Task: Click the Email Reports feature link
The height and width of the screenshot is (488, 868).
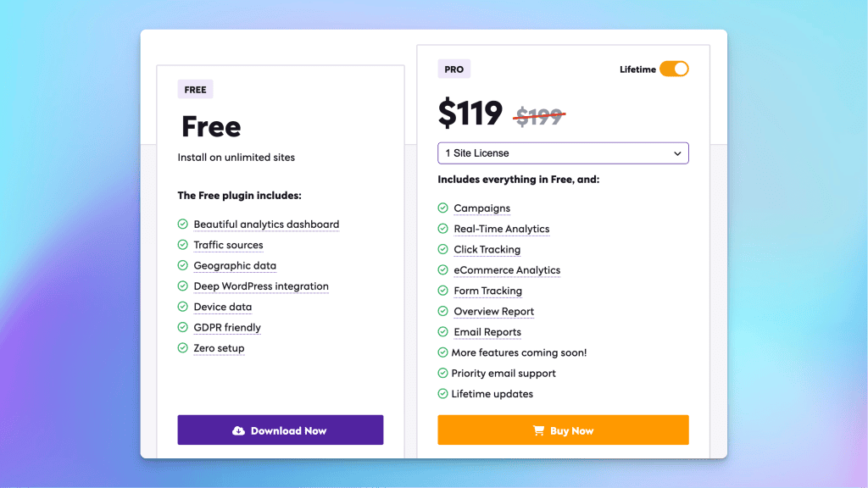Action: point(487,332)
